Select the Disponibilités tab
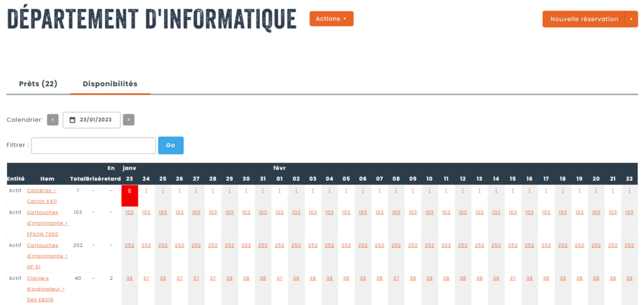 (110, 84)
